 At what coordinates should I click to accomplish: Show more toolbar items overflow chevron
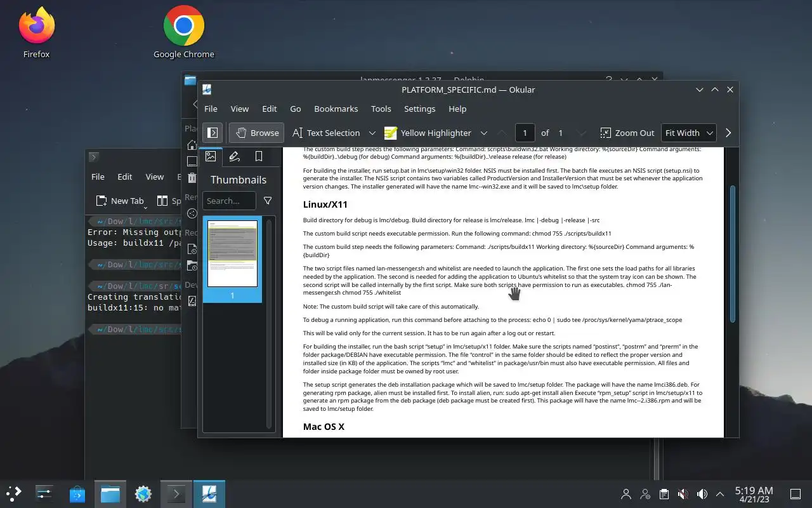pyautogui.click(x=728, y=133)
